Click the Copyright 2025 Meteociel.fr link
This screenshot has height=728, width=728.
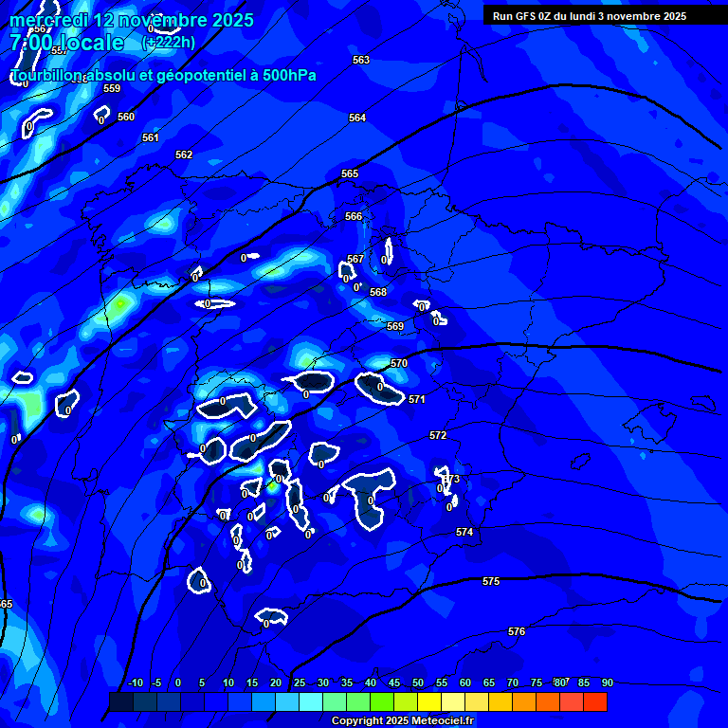(x=402, y=720)
